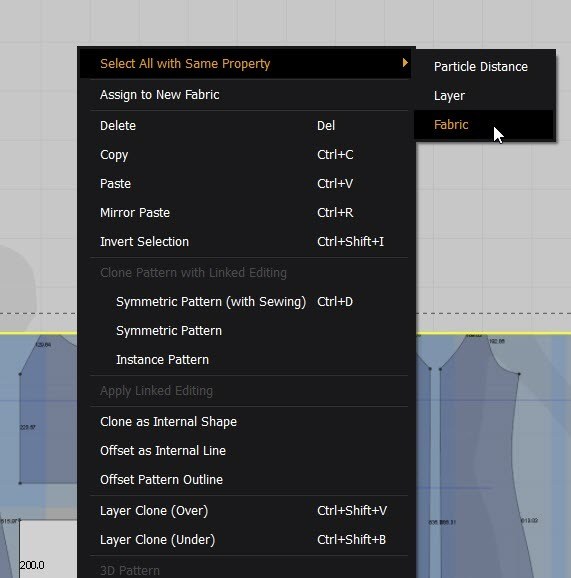The width and height of the screenshot is (571, 578).
Task: Click Clone as Internal Shape
Action: pos(246,422)
